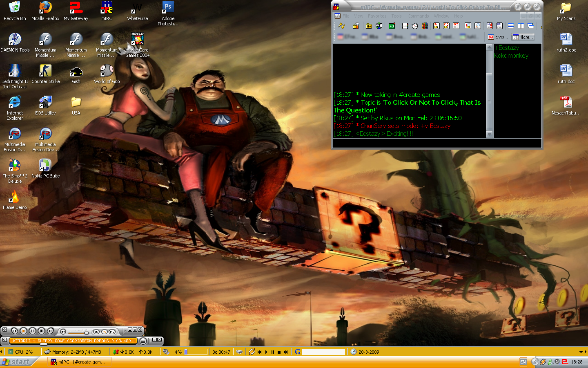The height and width of the screenshot is (368, 588).
Task: Tile mIRC windows horizontally
Action: tap(511, 26)
